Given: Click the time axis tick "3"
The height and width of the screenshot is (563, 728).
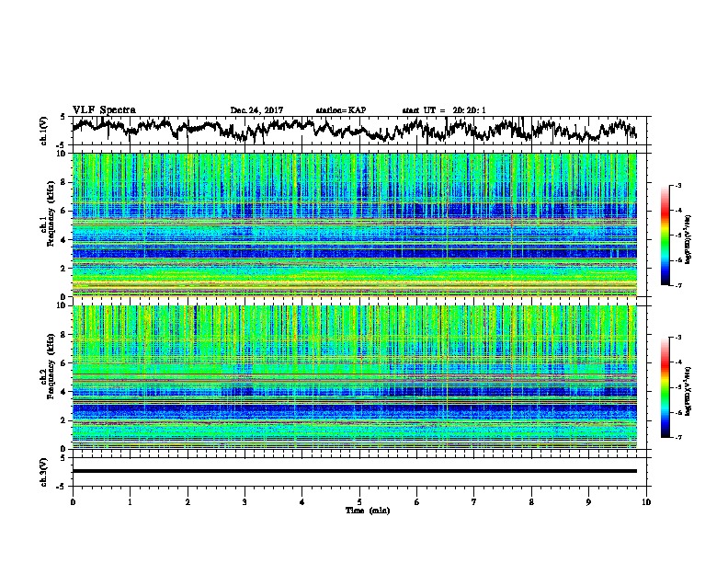Looking at the screenshot, I should pyautogui.click(x=245, y=502).
